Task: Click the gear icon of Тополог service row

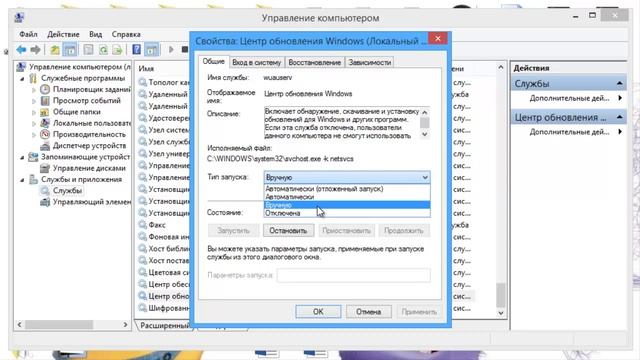Action: pyautogui.click(x=142, y=82)
